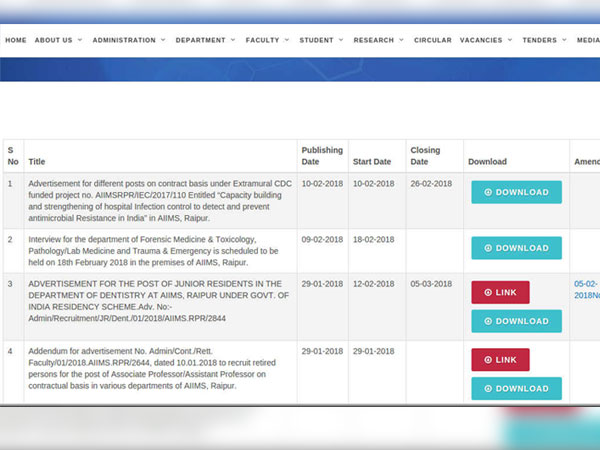Expand the VACANCIES dropdown chevron
Image resolution: width=600 pixels, height=450 pixels.
(510, 40)
